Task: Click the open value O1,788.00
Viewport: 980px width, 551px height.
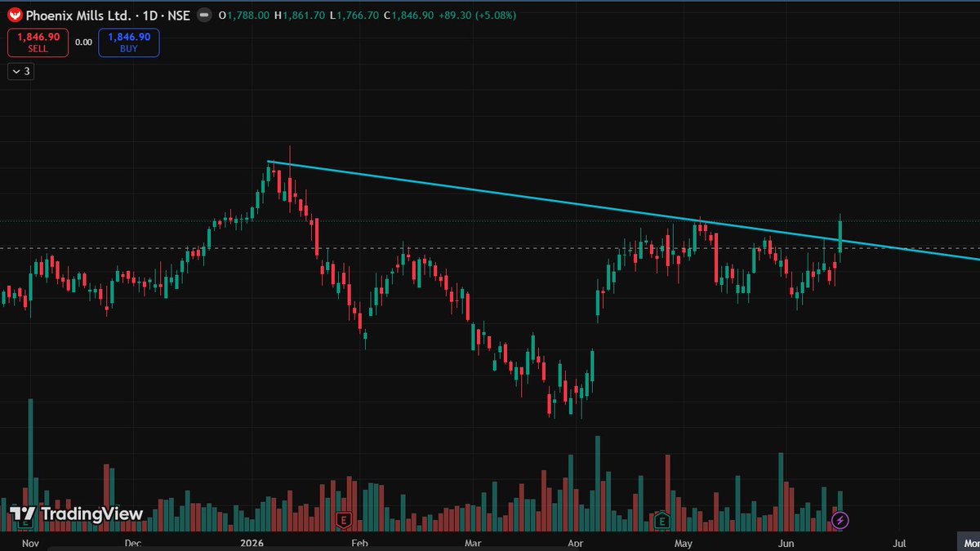Action: pyautogui.click(x=246, y=16)
